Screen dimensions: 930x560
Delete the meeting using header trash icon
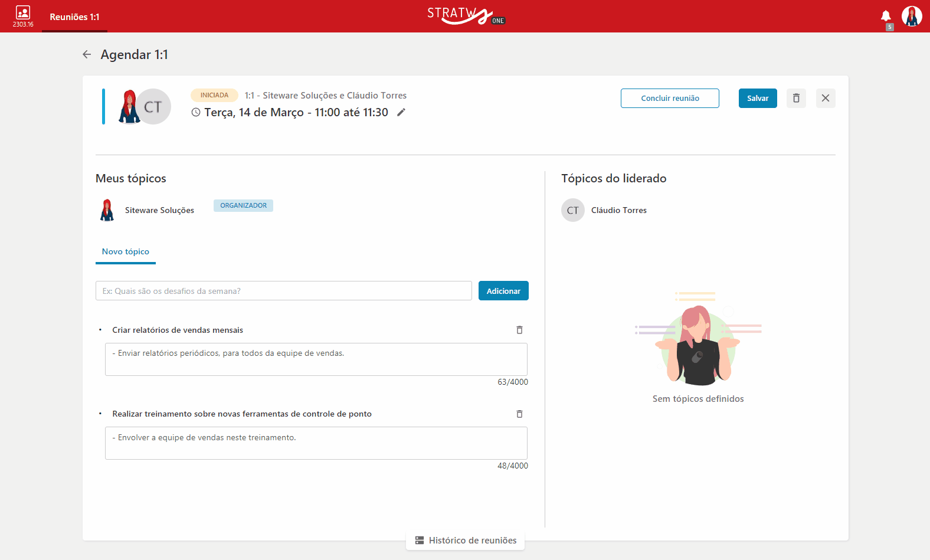(x=796, y=98)
